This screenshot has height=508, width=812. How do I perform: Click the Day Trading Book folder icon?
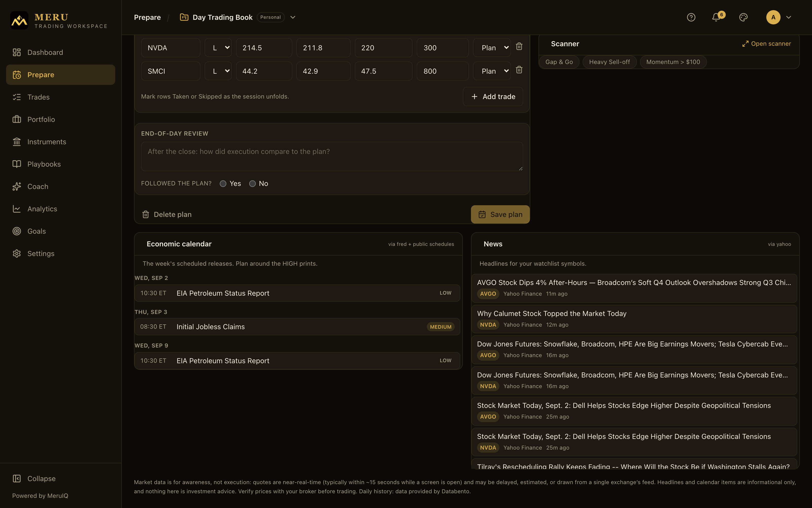coord(184,17)
